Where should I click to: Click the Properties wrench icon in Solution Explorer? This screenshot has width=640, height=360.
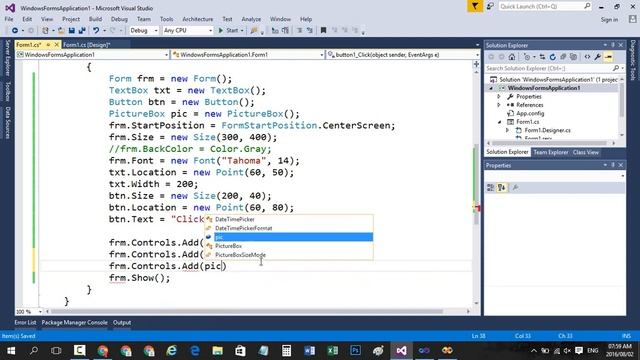click(597, 57)
